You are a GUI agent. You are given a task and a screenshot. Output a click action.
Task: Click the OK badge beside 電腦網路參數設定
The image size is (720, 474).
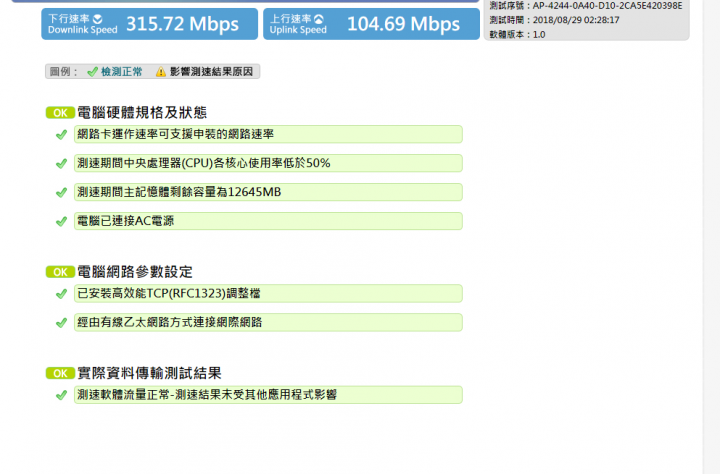pos(60,272)
